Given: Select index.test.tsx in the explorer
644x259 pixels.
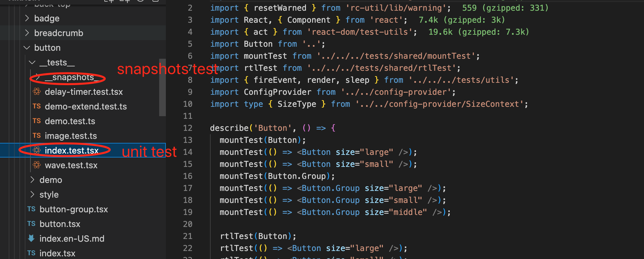Looking at the screenshot, I should [83, 151].
